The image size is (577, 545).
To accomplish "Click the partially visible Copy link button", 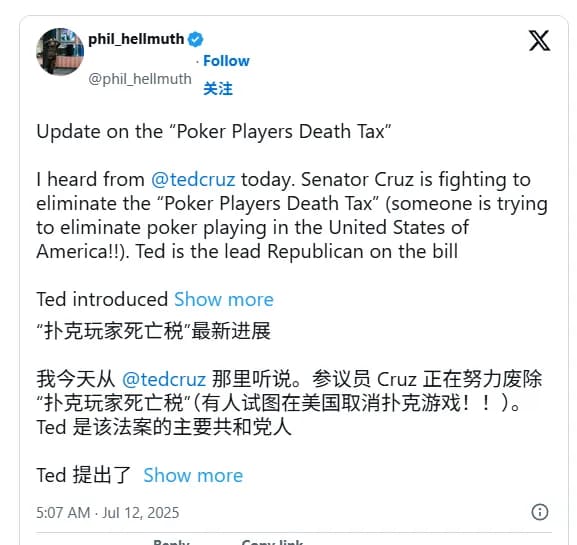I will pyautogui.click(x=272, y=542).
